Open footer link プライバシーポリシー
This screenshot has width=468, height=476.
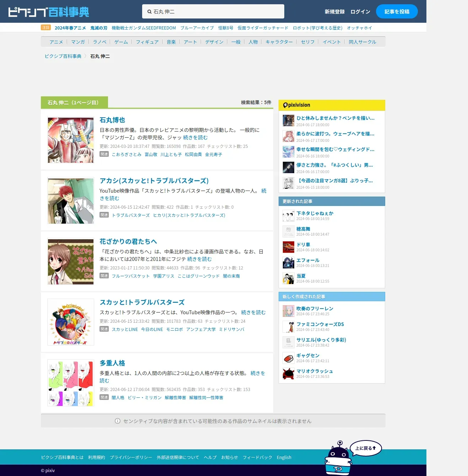[x=131, y=458]
